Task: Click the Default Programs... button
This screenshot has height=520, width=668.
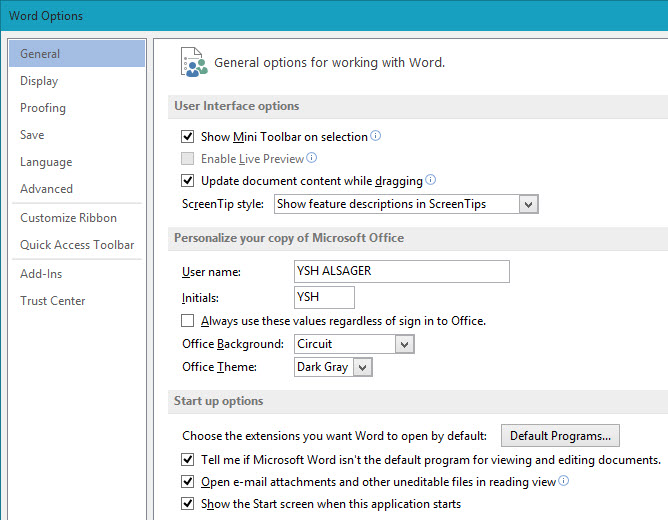Action: [x=560, y=436]
